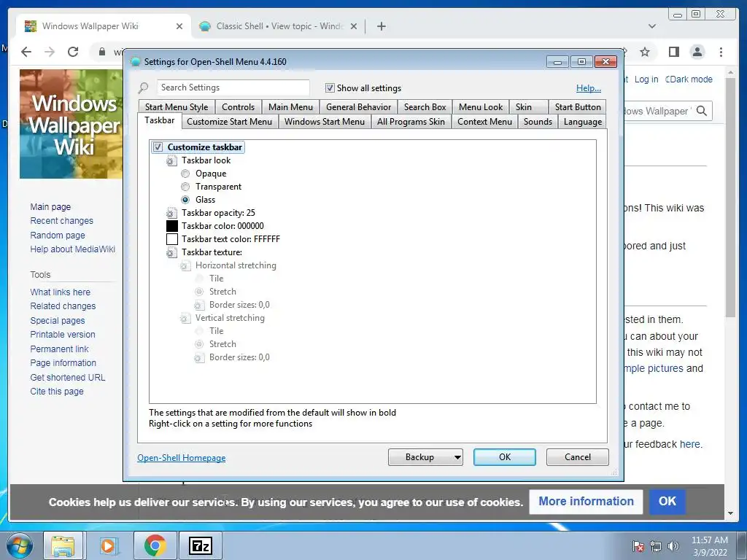The image size is (747, 560).
Task: Open a new Chrome tab
Action: pyautogui.click(x=381, y=26)
